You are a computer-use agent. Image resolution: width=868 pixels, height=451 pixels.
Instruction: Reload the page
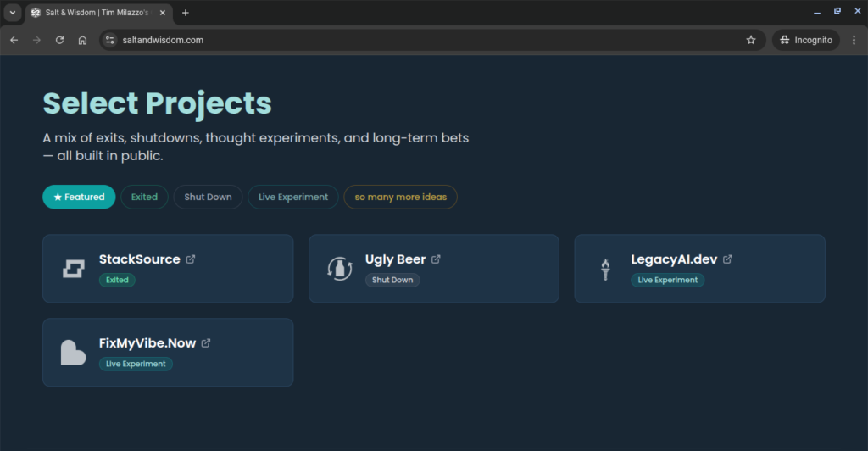pyautogui.click(x=60, y=40)
